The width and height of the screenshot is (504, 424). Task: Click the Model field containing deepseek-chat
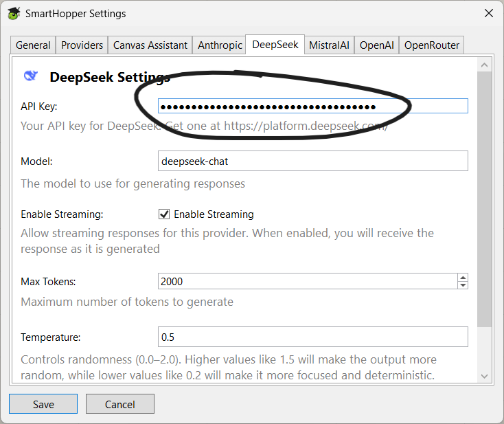point(312,161)
